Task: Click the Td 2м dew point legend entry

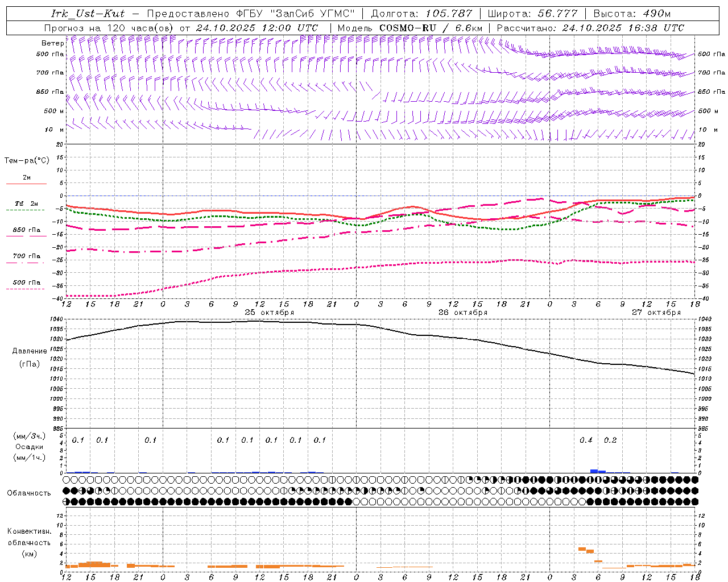Action: [x=26, y=204]
